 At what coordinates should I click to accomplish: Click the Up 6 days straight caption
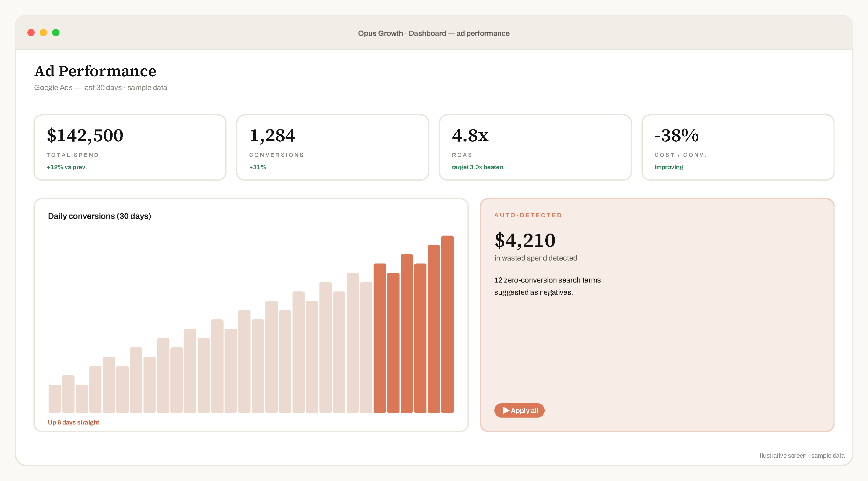[x=74, y=422]
